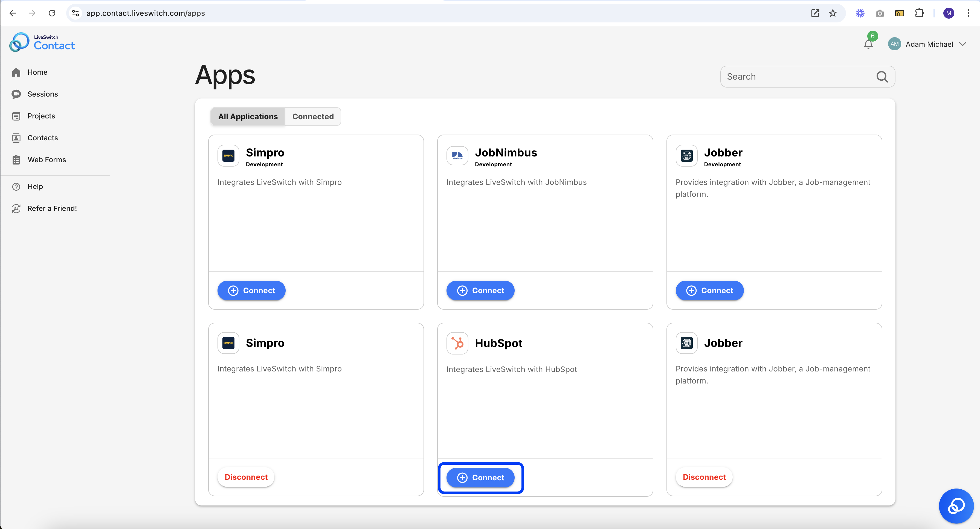Connect the Jobber Development app

tap(709, 290)
